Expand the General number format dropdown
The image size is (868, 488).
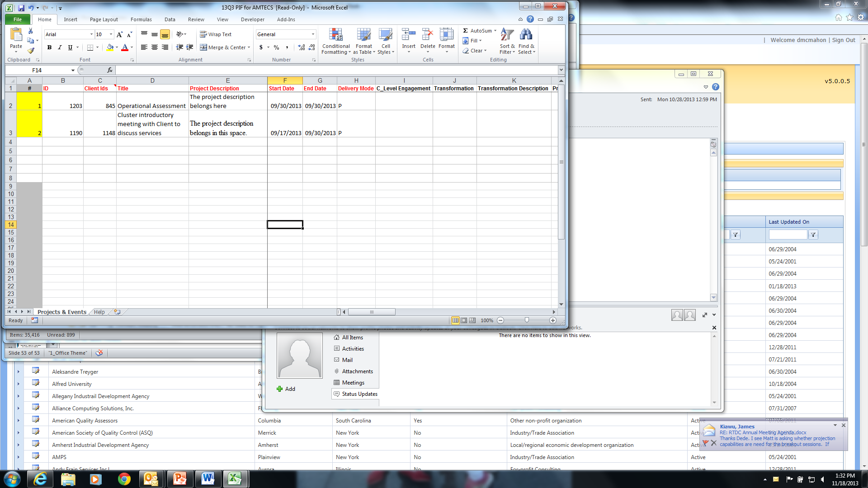[x=313, y=34]
